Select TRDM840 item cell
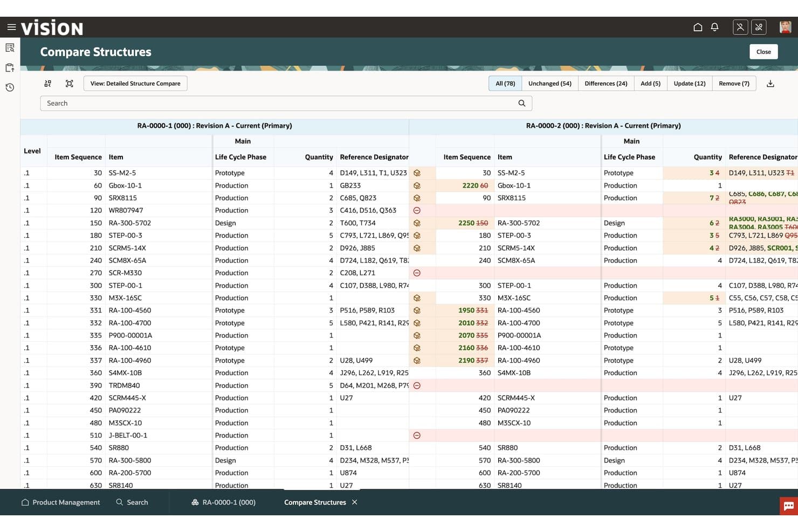This screenshot has width=798, height=532. tap(124, 385)
